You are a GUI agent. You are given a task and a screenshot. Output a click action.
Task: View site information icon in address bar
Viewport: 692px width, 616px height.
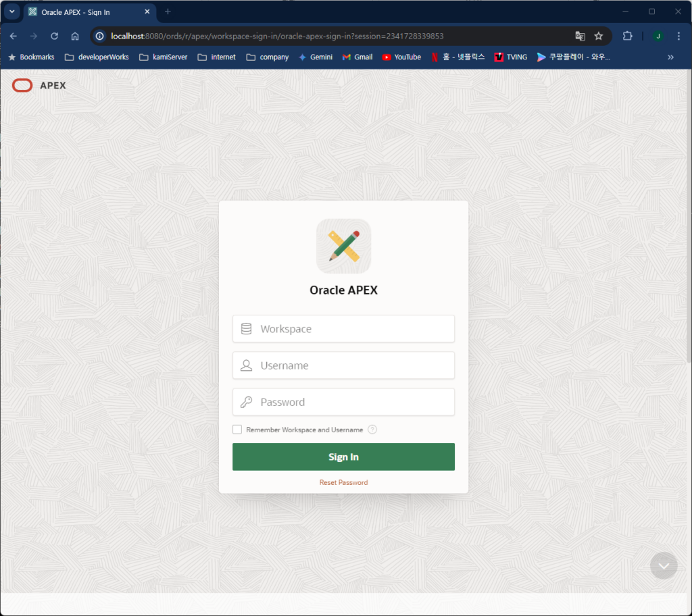click(x=100, y=36)
